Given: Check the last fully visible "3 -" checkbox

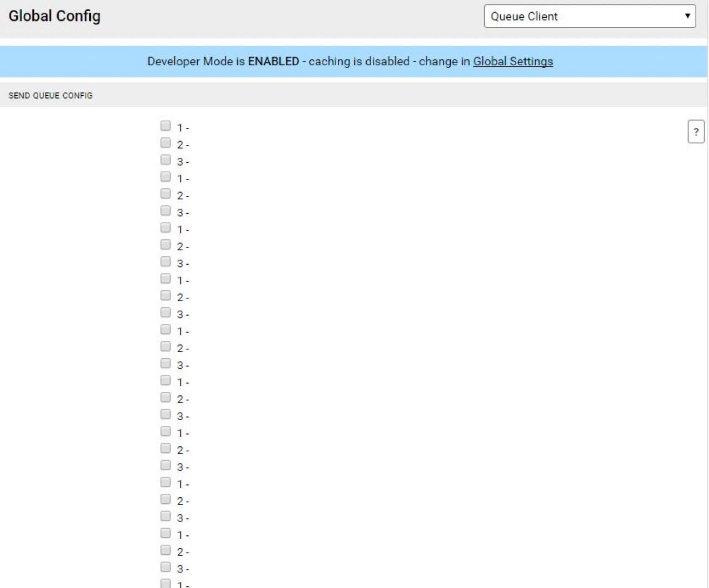Looking at the screenshot, I should tap(166, 567).
